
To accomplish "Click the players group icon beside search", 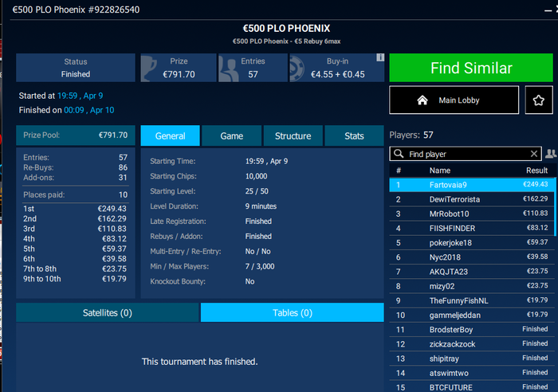I will [551, 154].
